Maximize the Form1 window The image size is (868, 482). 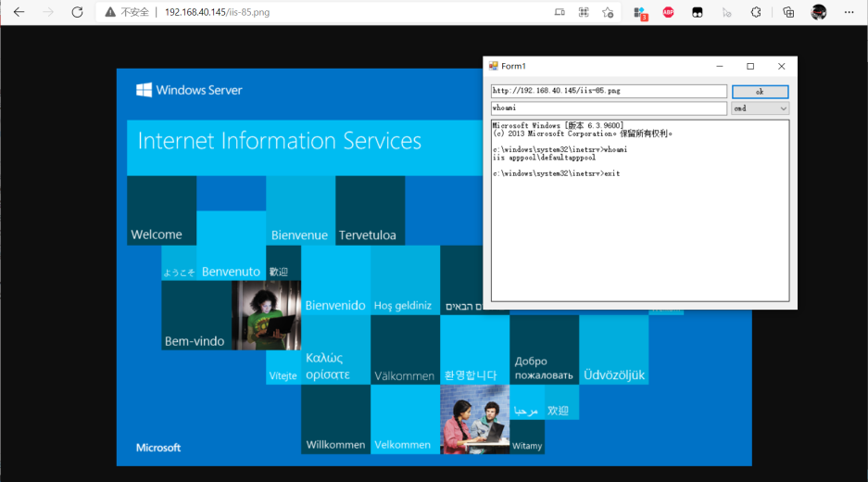point(750,66)
